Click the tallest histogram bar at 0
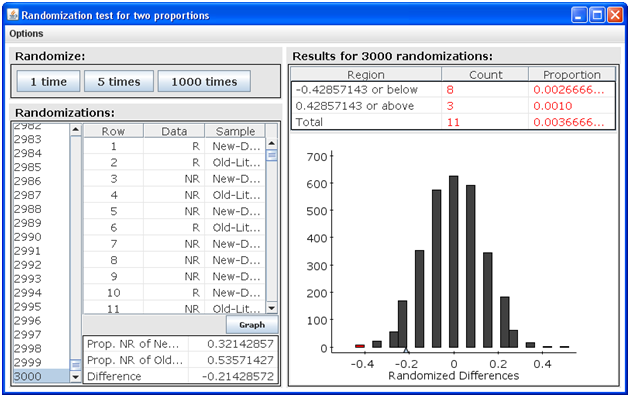Image resolution: width=630 pixels, height=397 pixels. pyautogui.click(x=454, y=262)
